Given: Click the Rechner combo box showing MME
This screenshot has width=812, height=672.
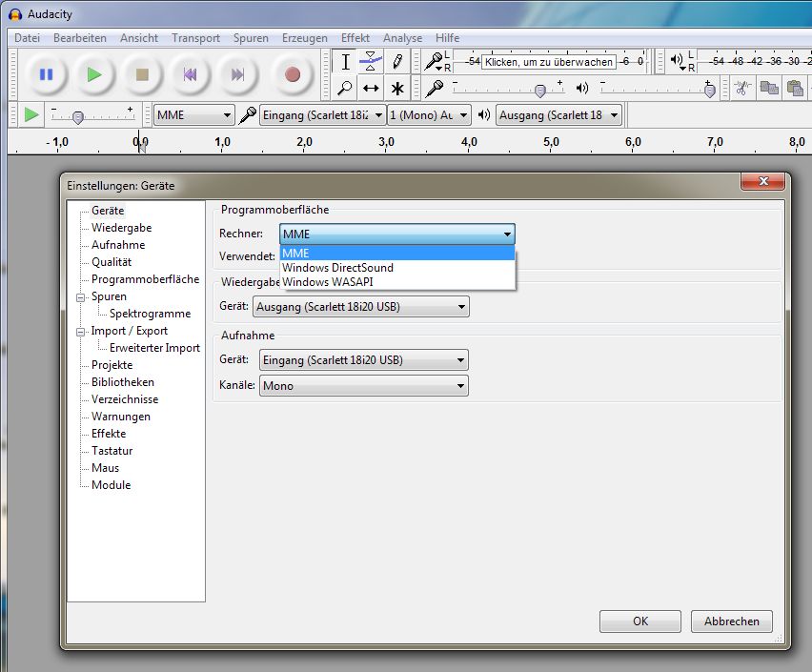Looking at the screenshot, I should 397,234.
